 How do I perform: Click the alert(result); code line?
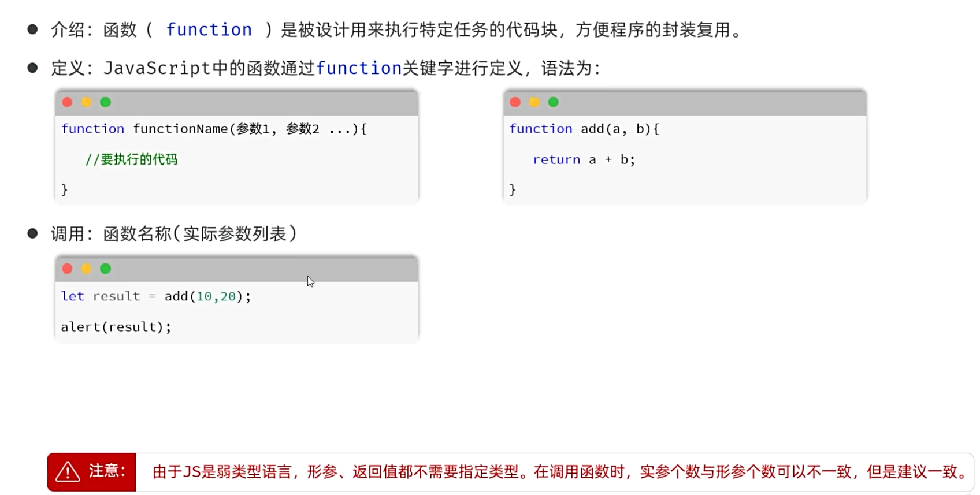coord(116,327)
